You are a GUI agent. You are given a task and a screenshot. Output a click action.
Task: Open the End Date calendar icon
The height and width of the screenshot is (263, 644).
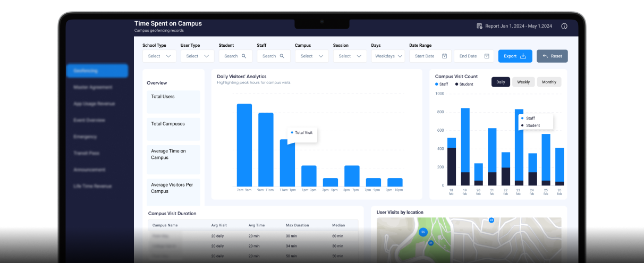coord(487,56)
